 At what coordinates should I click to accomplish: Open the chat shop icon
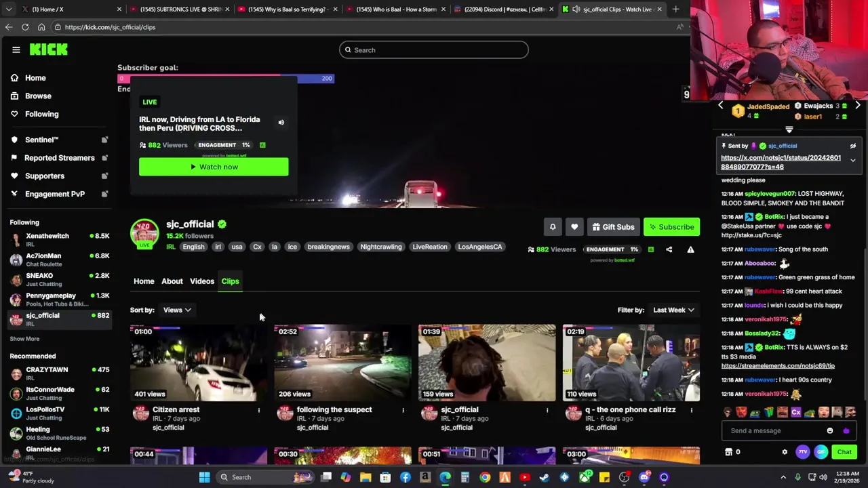(729, 452)
